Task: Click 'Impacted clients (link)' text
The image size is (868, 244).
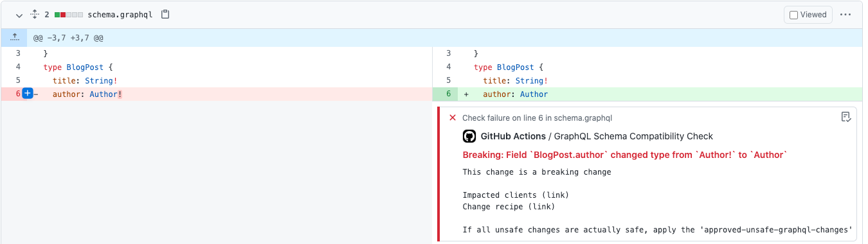Action: coord(516,195)
